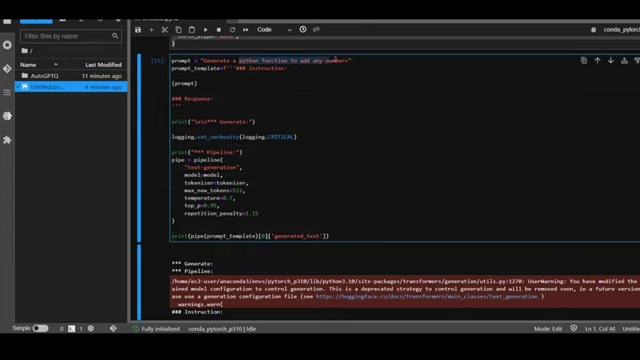
Task: Collapse the output area via blue bar
Action: click(139, 282)
